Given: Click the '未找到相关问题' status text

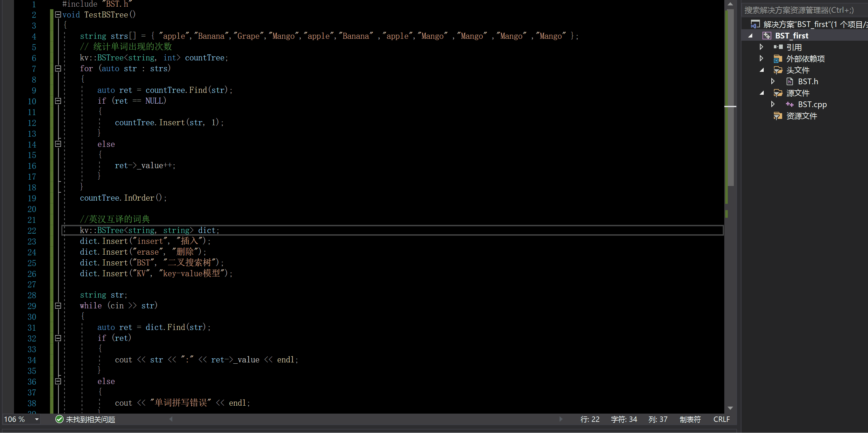Looking at the screenshot, I should coord(90,419).
